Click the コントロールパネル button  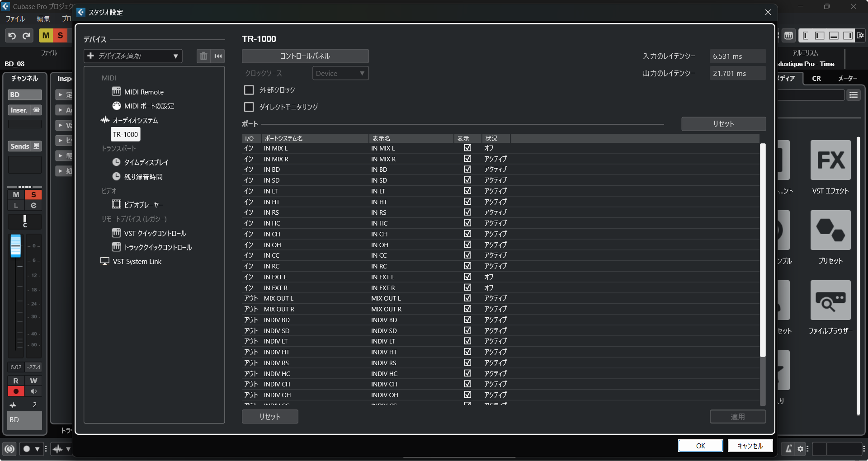tap(305, 56)
